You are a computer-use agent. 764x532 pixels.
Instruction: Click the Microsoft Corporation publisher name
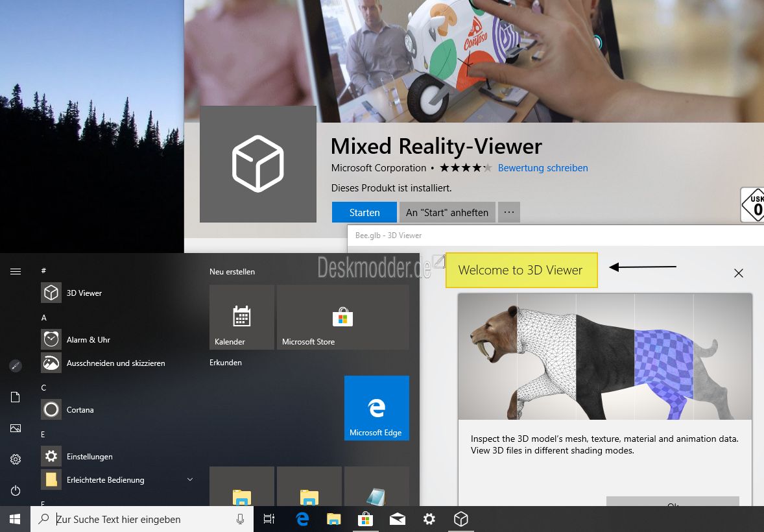point(379,168)
